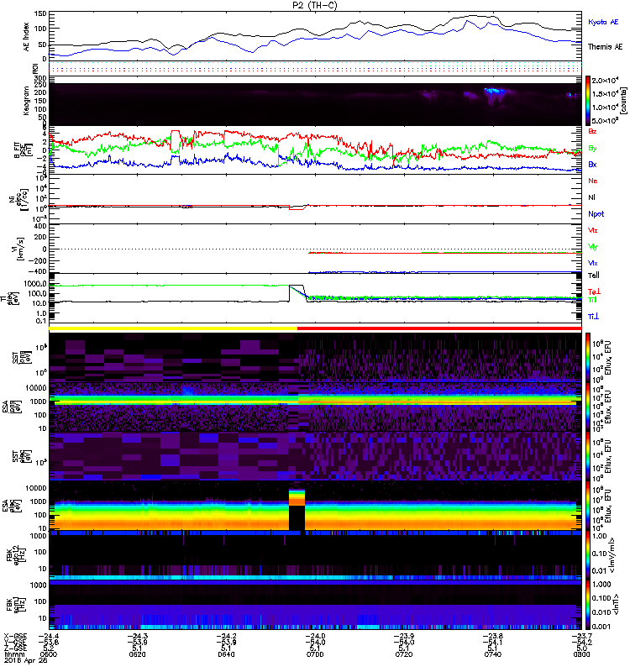The width and height of the screenshot is (630, 672).
Task: Click the blue Vix velocity legend label
Action: pos(592,263)
